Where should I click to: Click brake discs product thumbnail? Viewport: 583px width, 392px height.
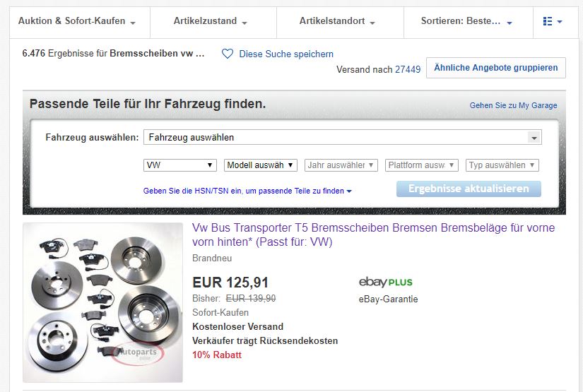pyautogui.click(x=102, y=302)
